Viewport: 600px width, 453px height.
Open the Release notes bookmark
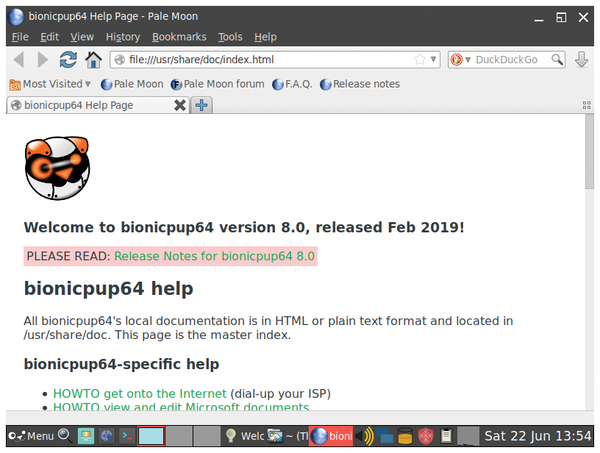360,84
